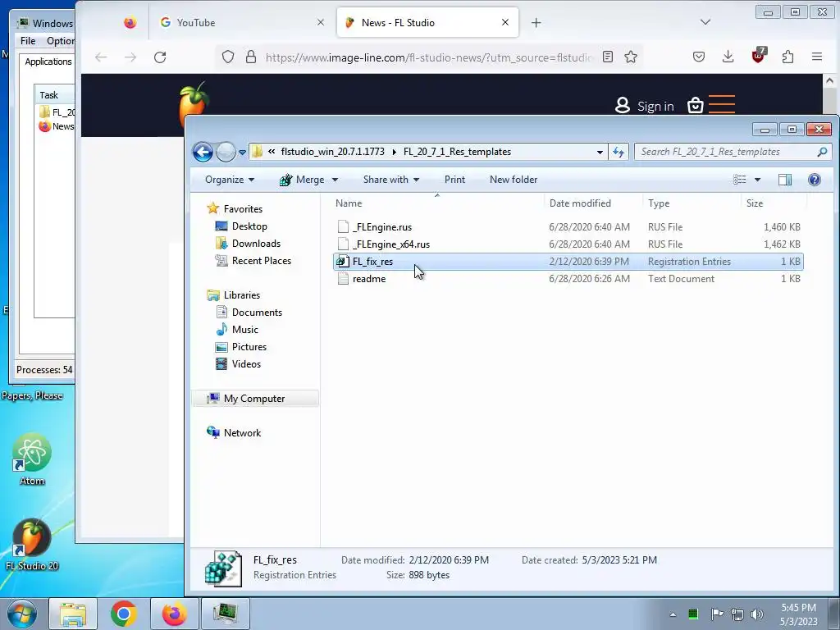This screenshot has height=630, width=840.
Task: Open the orange hamburger menu on FL Studio site
Action: coord(722,104)
